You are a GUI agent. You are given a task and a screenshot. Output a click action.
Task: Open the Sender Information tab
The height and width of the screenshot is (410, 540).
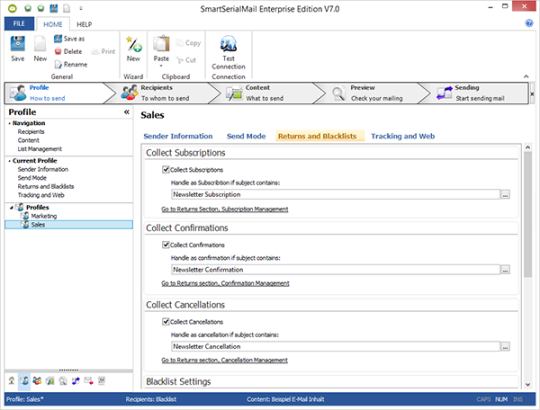coord(178,136)
